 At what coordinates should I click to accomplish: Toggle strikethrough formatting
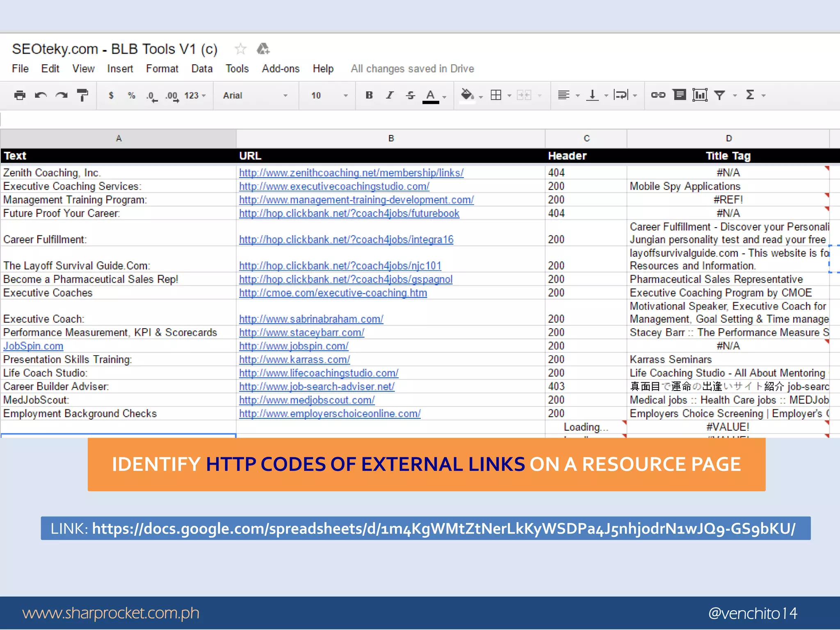[x=410, y=95]
